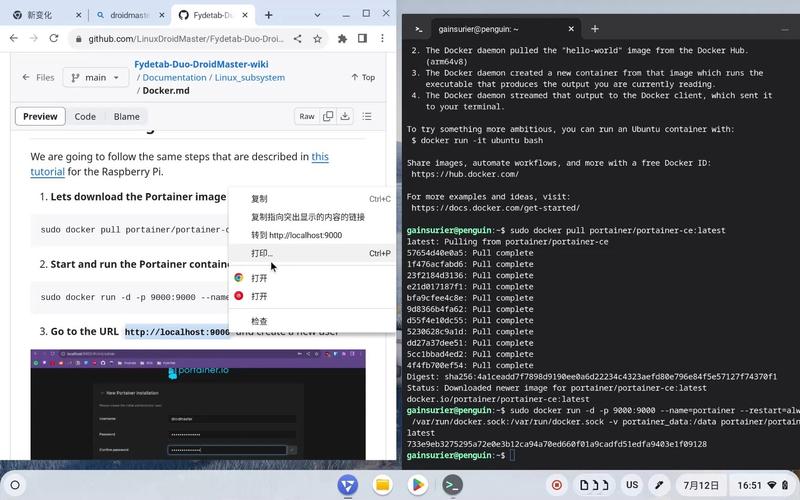This screenshot has height=500, width=800.
Task: Open the Chrome three-dot menu
Action: tap(382, 38)
